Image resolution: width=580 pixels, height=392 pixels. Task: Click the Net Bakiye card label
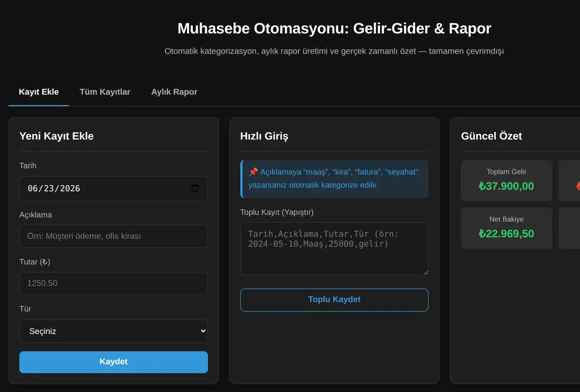(507, 219)
